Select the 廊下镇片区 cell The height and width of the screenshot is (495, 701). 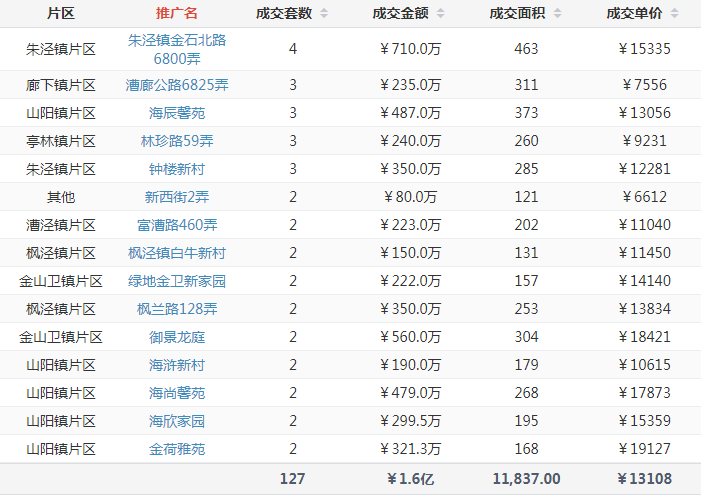tap(61, 85)
